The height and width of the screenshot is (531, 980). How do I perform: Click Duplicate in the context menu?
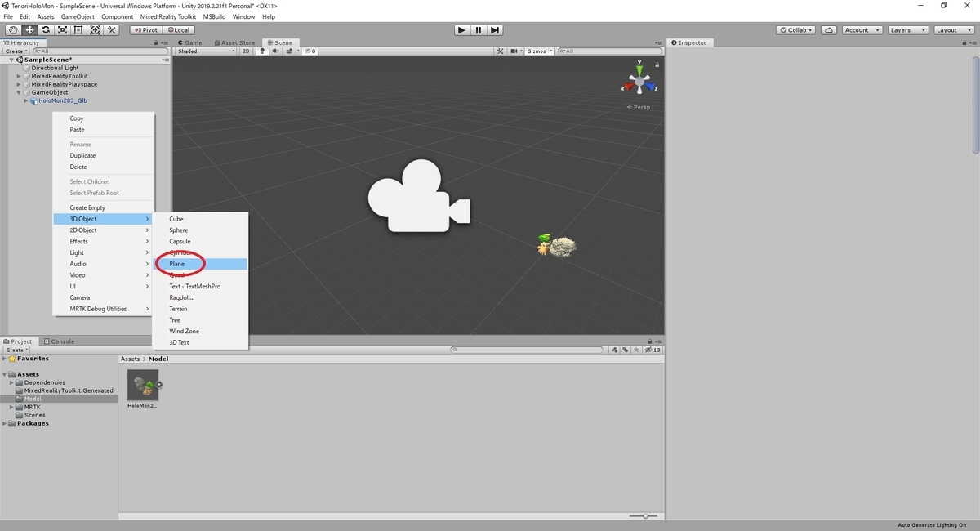click(x=103, y=155)
